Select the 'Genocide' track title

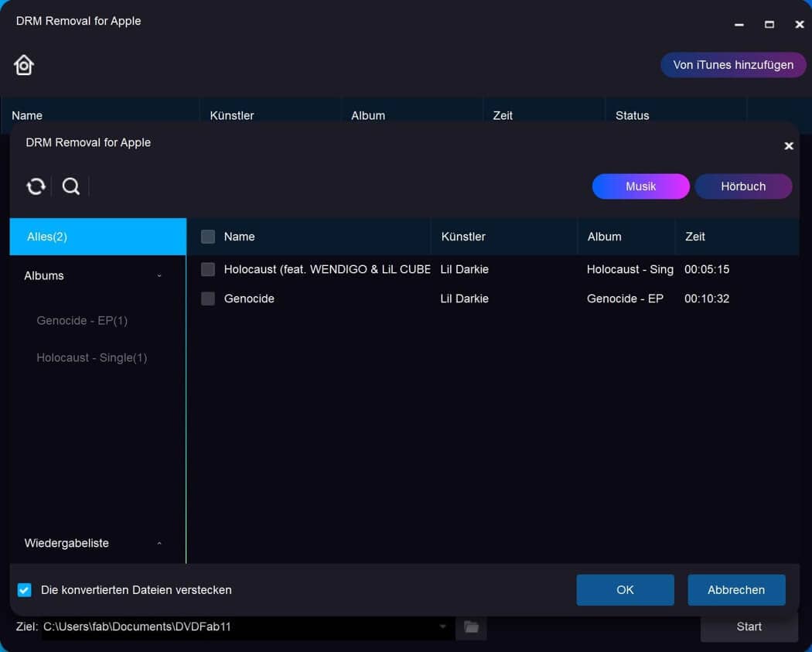pos(249,299)
